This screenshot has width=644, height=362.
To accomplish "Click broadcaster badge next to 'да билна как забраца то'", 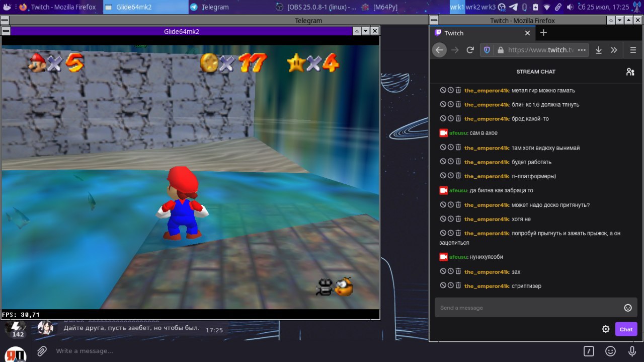I will pos(443,190).
